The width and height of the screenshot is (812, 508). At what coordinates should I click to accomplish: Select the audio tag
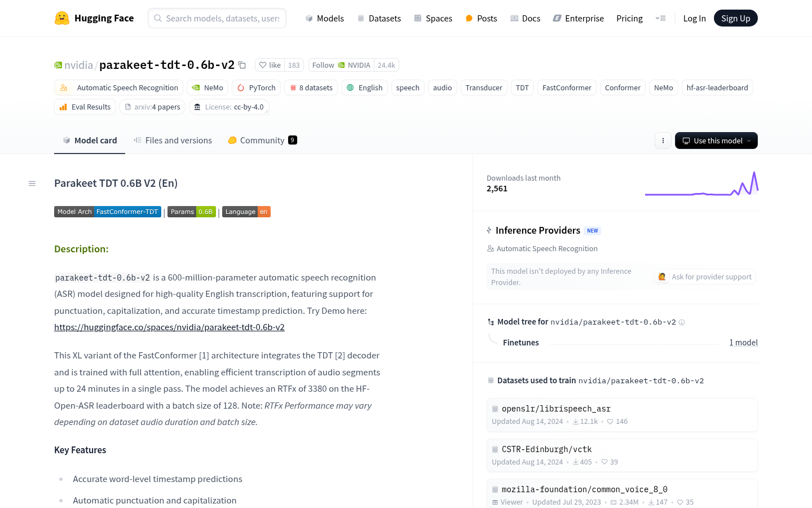443,87
